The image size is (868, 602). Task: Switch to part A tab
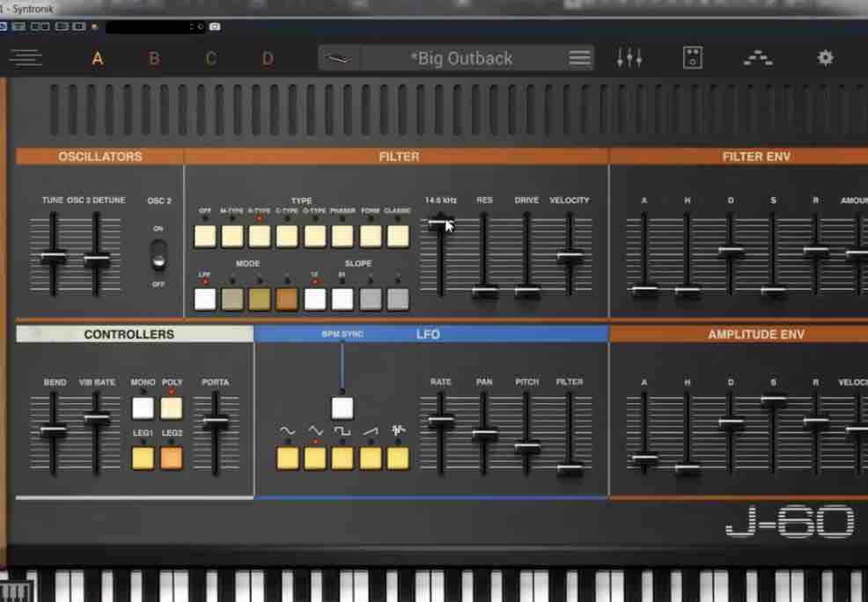[98, 58]
